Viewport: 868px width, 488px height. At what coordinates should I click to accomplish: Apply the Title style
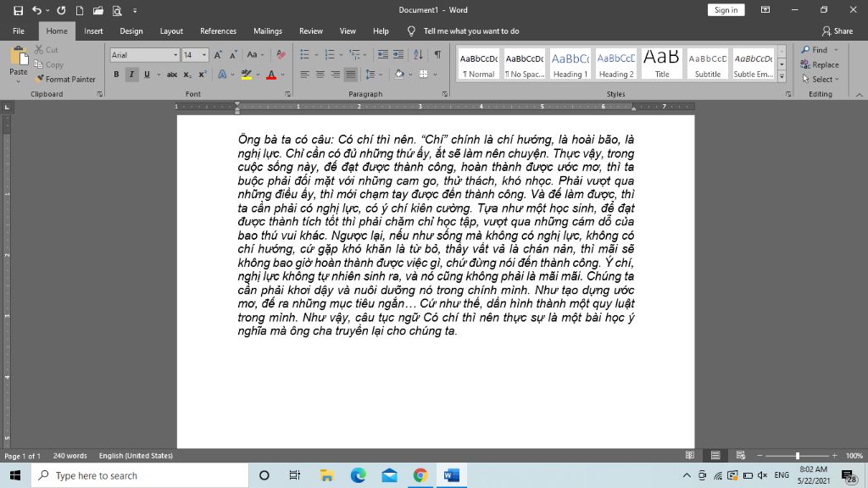point(661,64)
